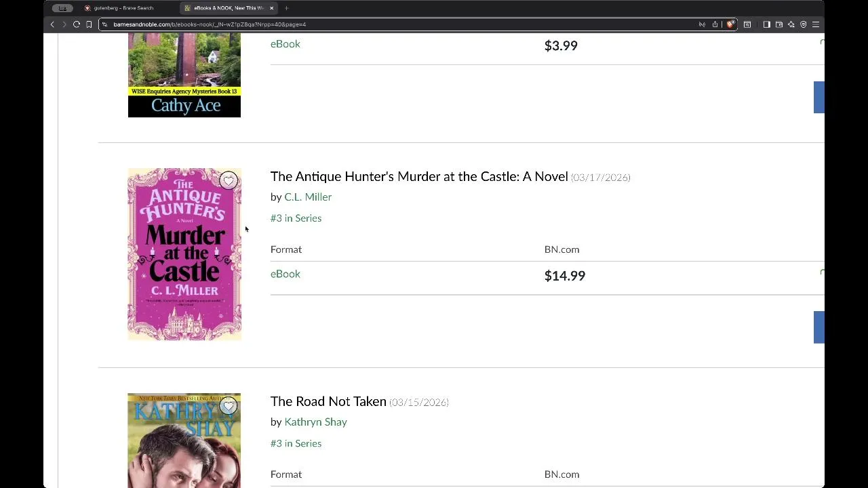
Task: Open The Antique Hunter's Murder title link
Action: point(418,177)
